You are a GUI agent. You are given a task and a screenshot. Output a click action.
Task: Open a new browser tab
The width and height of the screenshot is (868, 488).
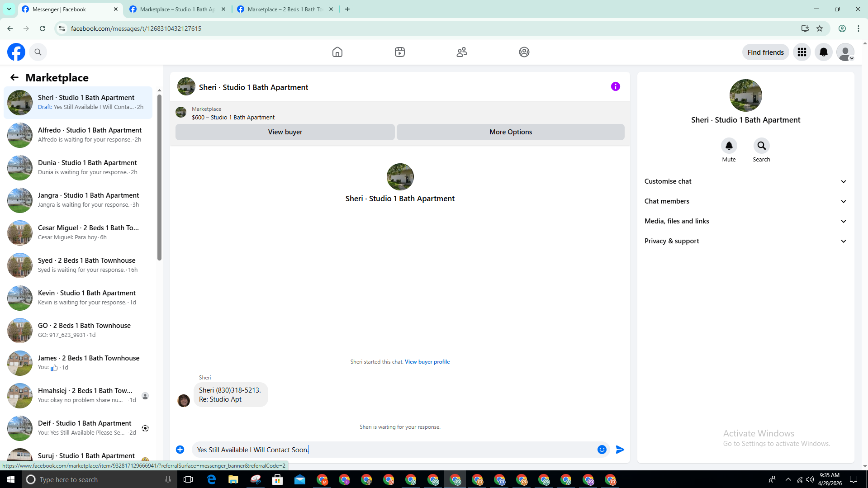347,9
